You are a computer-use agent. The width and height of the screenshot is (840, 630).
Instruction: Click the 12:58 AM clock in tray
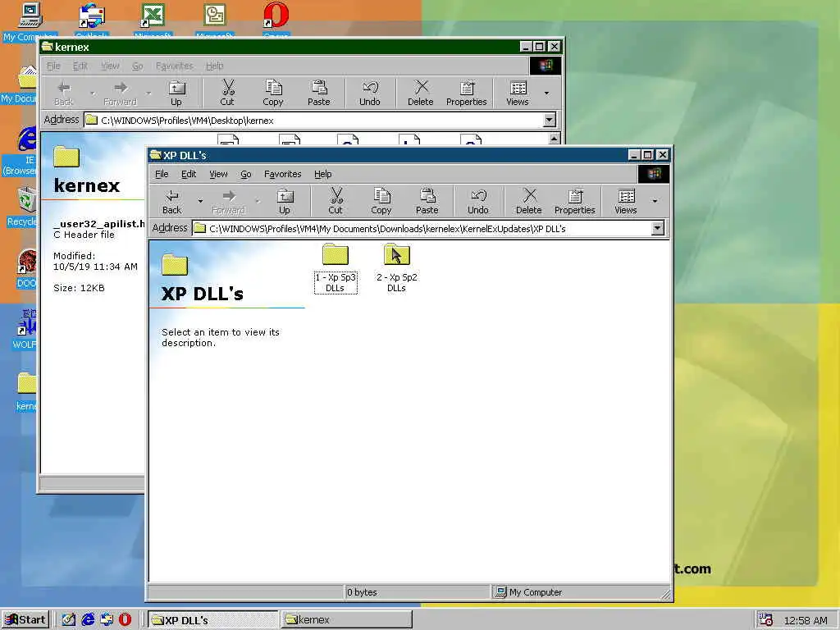(x=806, y=620)
